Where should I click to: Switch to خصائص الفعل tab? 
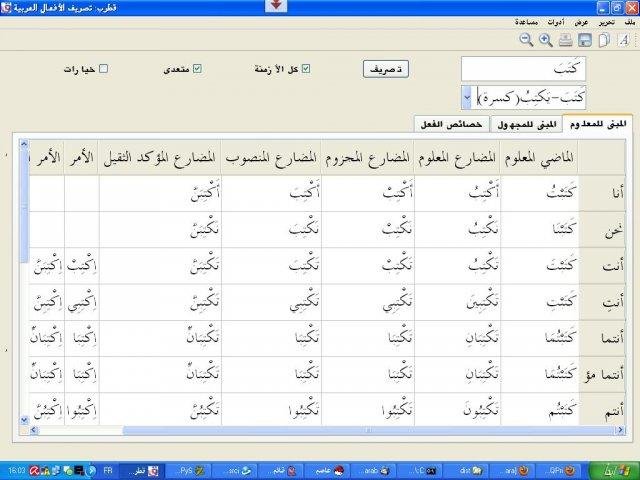[x=452, y=122]
